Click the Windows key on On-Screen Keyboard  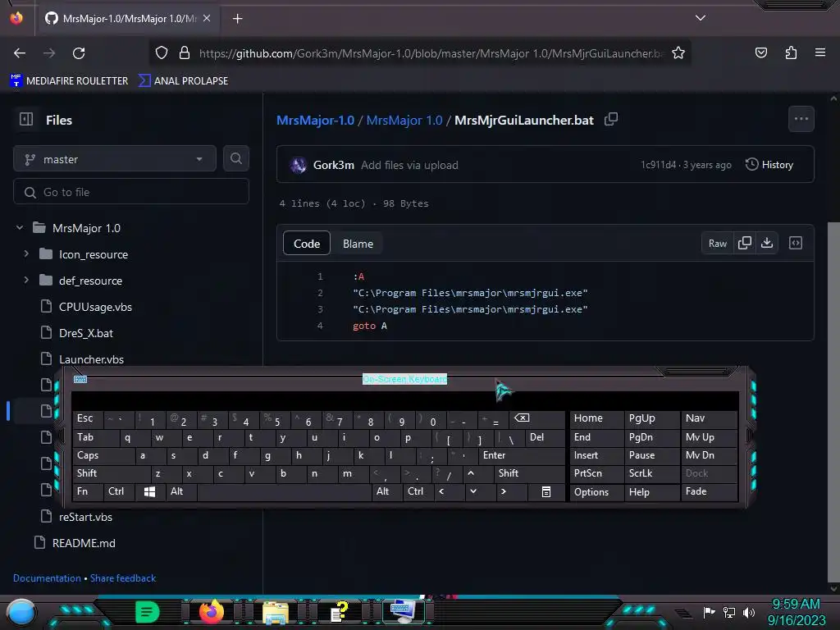coord(149,491)
